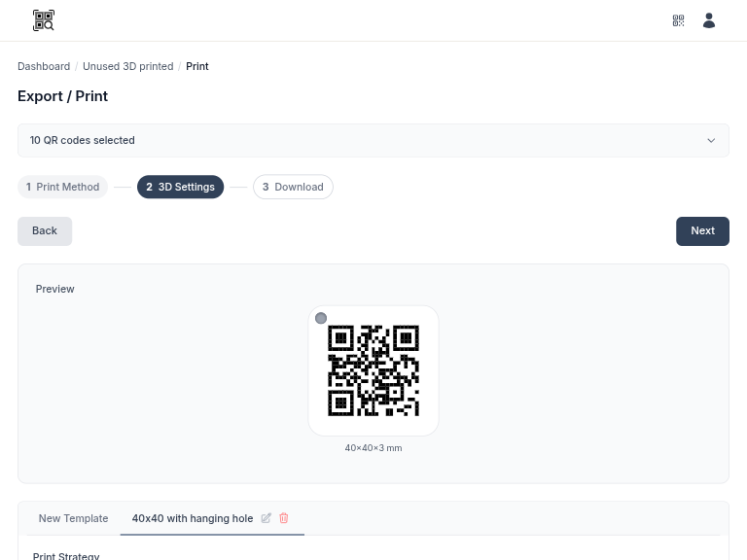This screenshot has width=747, height=560.
Task: Expand the 10 QR codes selected list
Action: (x=373, y=140)
